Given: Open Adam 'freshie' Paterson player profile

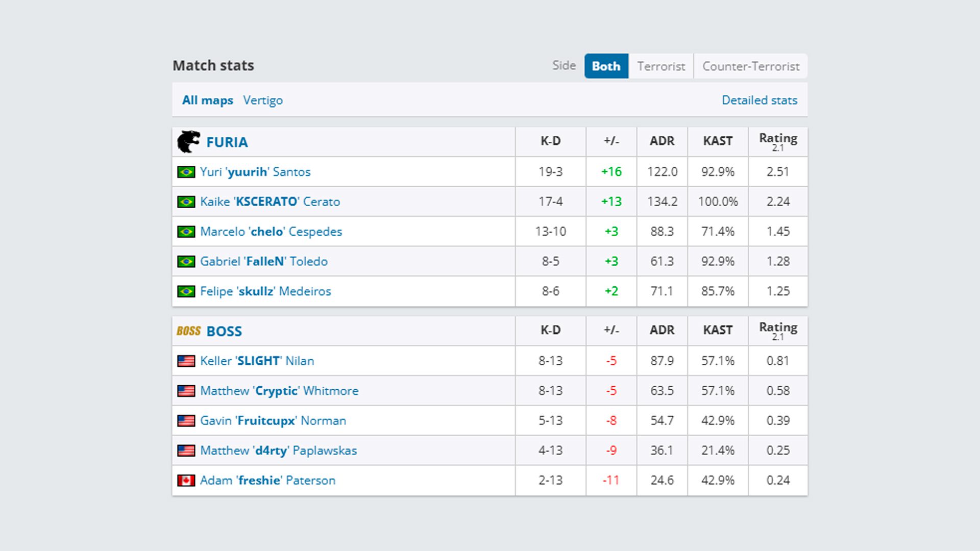Looking at the screenshot, I should (267, 480).
